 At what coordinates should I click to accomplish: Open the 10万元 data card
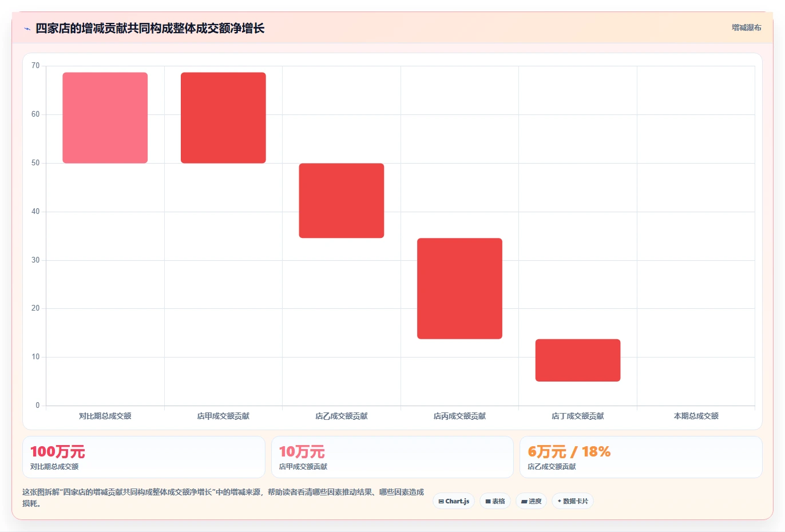[392, 457]
